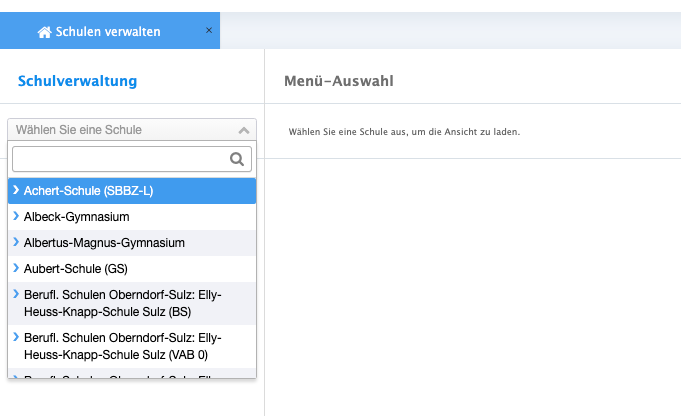Viewport: 681px width, 416px height.
Task: Select Elly-Heuss-Knapp-Schule Sulz (VAB 0) entry
Action: pos(122,347)
